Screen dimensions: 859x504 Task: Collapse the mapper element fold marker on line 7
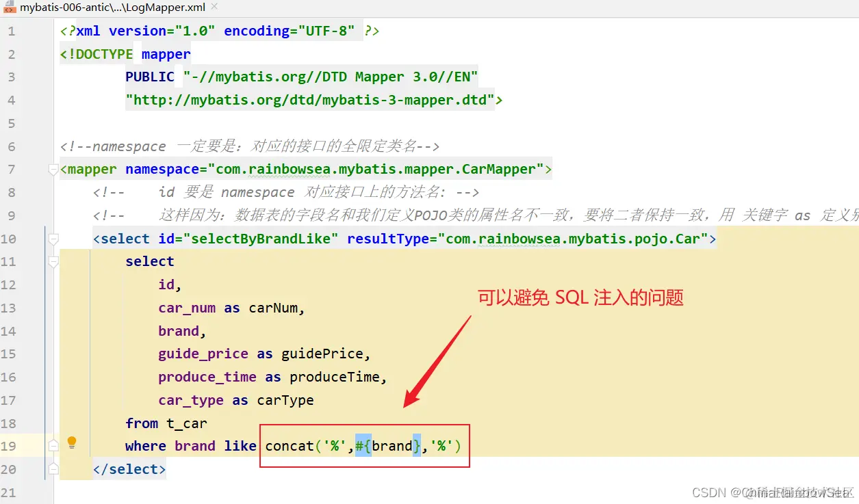pyautogui.click(x=53, y=170)
